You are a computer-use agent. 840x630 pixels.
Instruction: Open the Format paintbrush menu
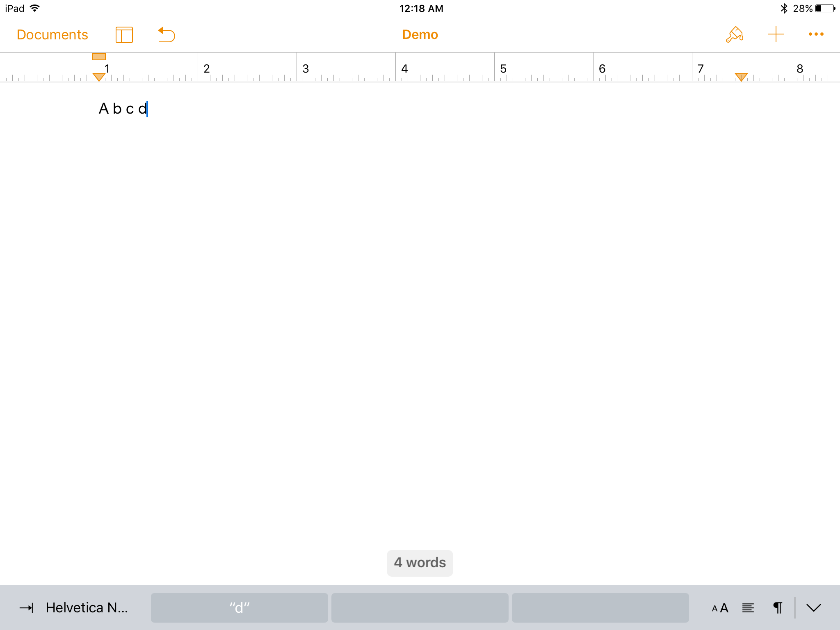[735, 35]
